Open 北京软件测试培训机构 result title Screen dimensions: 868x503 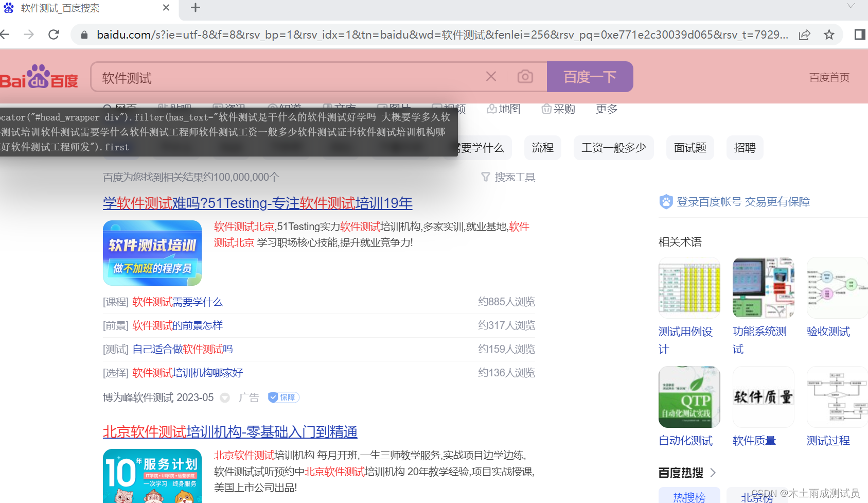pyautogui.click(x=230, y=432)
